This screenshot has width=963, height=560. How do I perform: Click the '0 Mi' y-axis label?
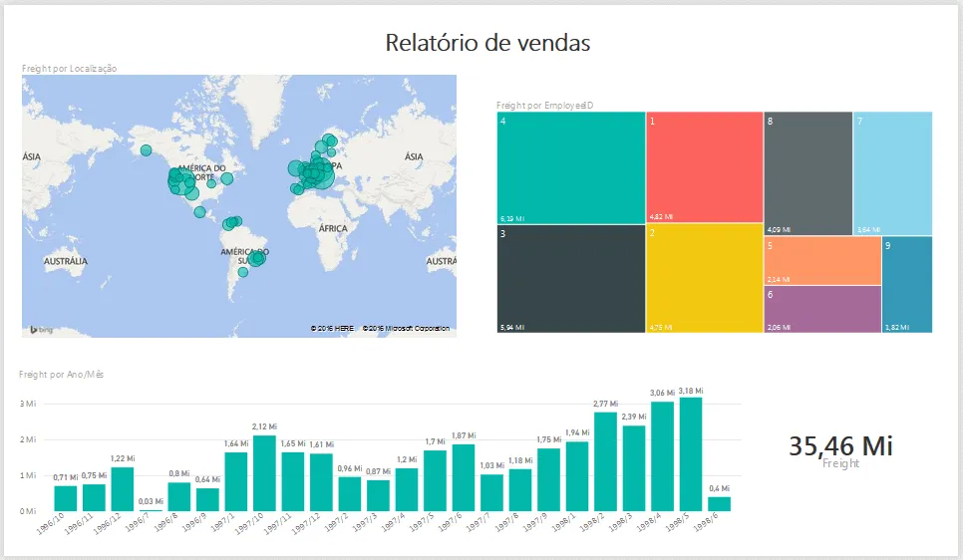[x=28, y=511]
